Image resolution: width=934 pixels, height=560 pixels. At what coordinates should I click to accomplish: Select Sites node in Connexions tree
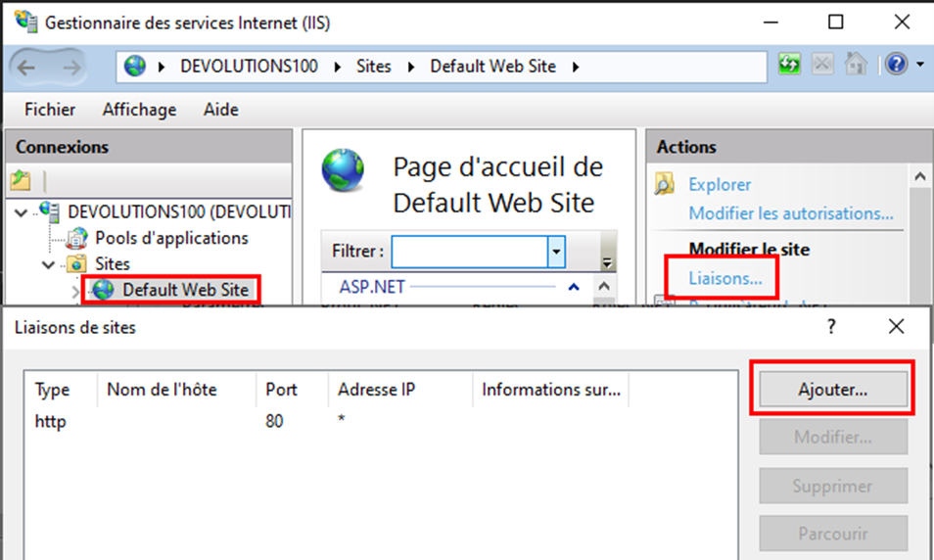tap(113, 264)
